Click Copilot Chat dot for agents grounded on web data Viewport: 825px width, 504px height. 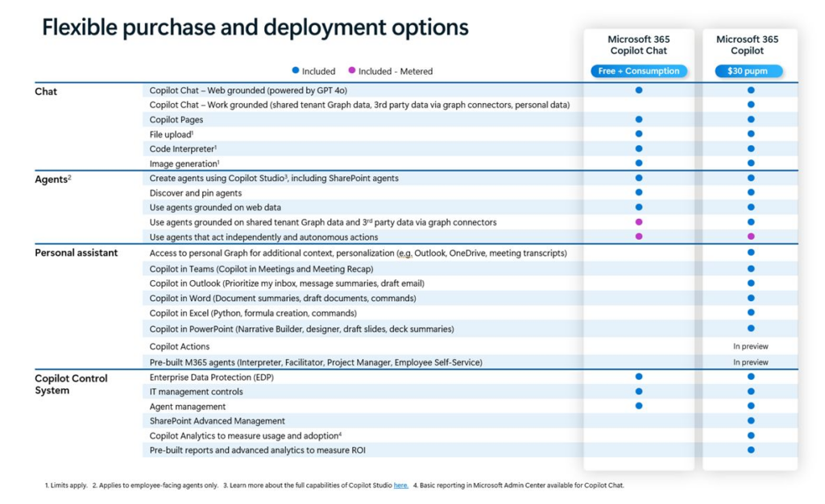(639, 207)
